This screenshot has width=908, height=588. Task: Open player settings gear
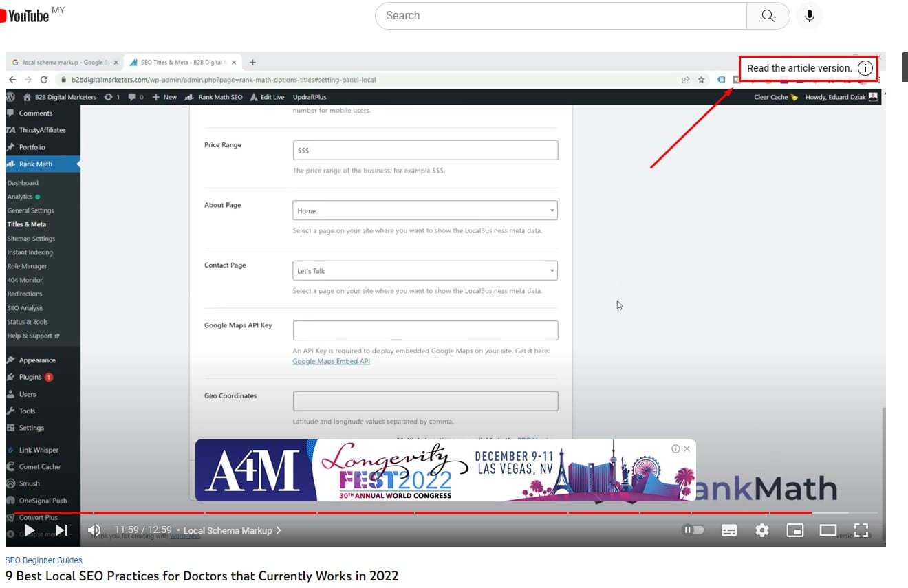762,530
